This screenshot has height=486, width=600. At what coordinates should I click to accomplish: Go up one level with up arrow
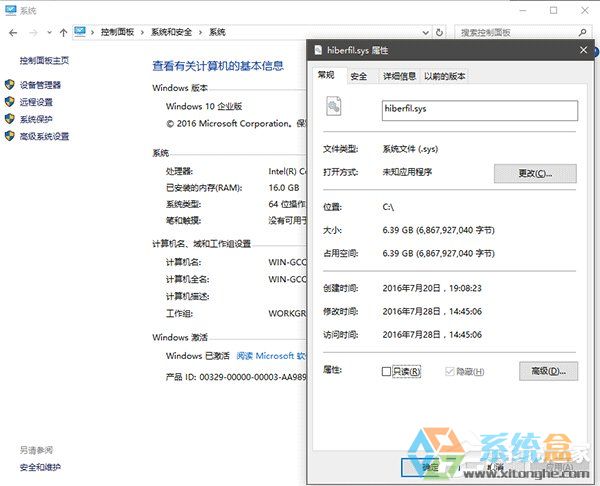[64, 33]
